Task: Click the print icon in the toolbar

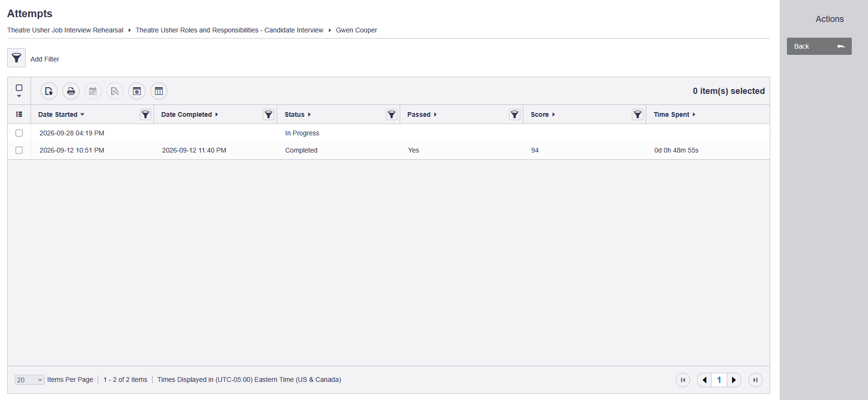Action: click(71, 91)
